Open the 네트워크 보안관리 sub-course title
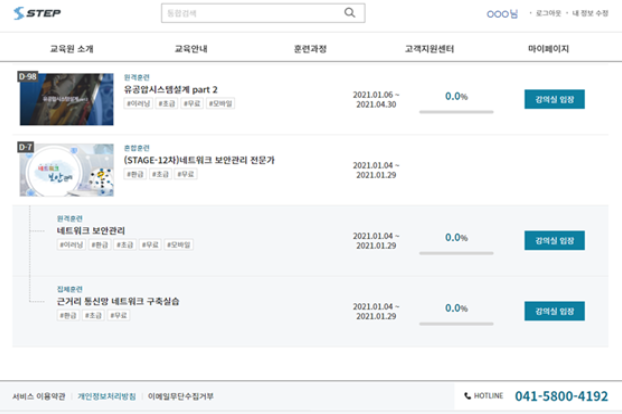The height and width of the screenshot is (414, 622). (91, 231)
